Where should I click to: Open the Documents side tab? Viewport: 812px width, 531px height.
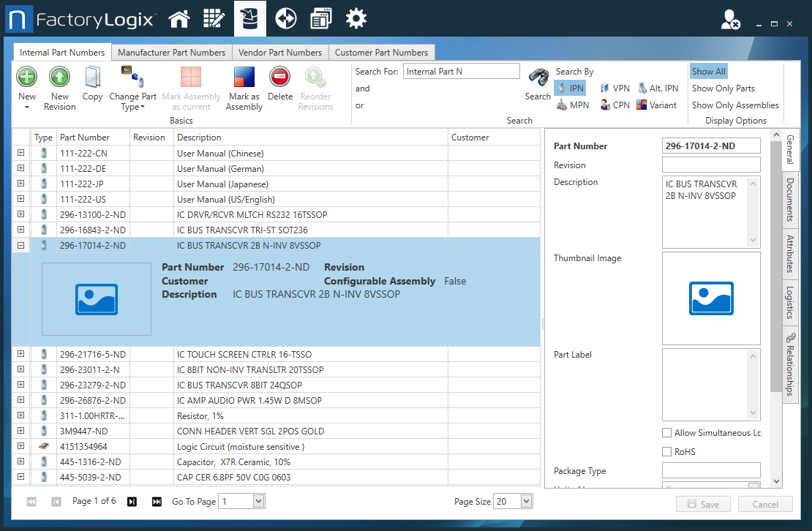click(x=790, y=200)
